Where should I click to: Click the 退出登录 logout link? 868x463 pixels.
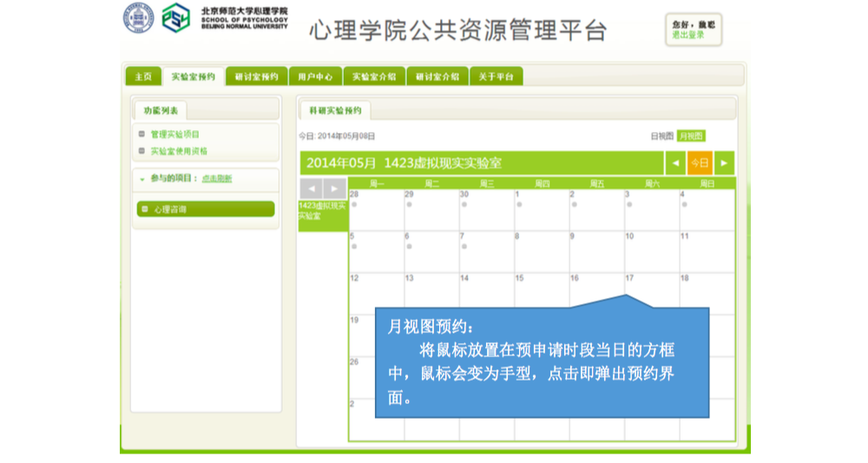pyautogui.click(x=687, y=35)
